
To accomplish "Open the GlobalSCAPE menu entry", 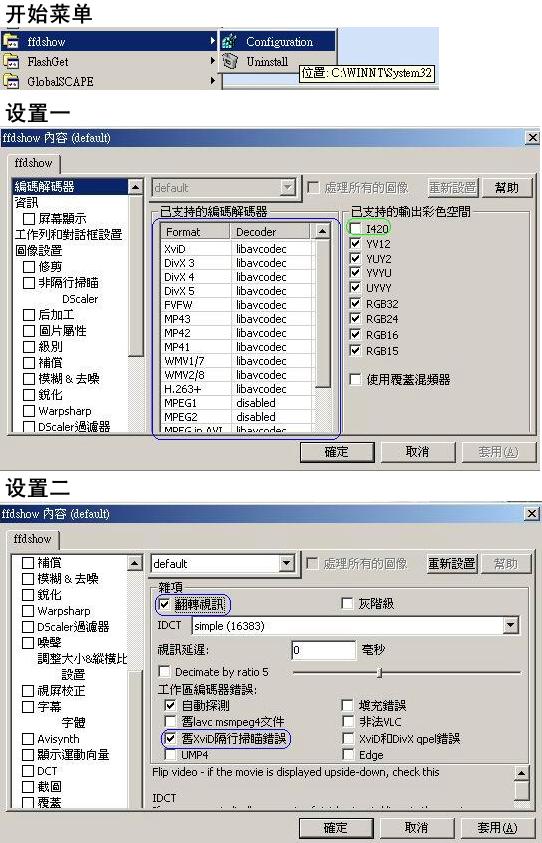I will coord(110,81).
